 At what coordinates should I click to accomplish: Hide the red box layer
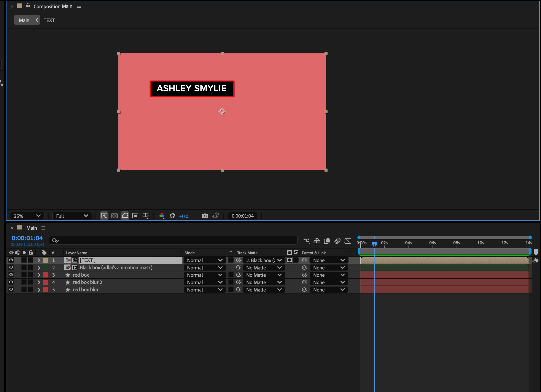click(11, 275)
